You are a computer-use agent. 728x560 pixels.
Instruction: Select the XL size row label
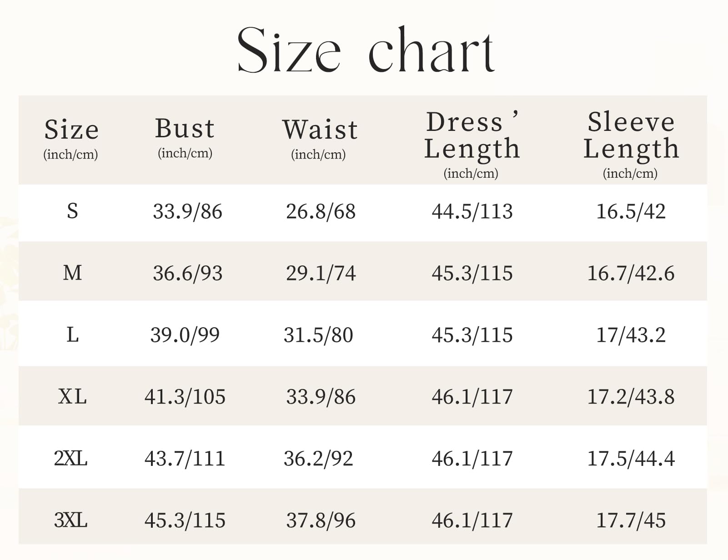coord(72,397)
